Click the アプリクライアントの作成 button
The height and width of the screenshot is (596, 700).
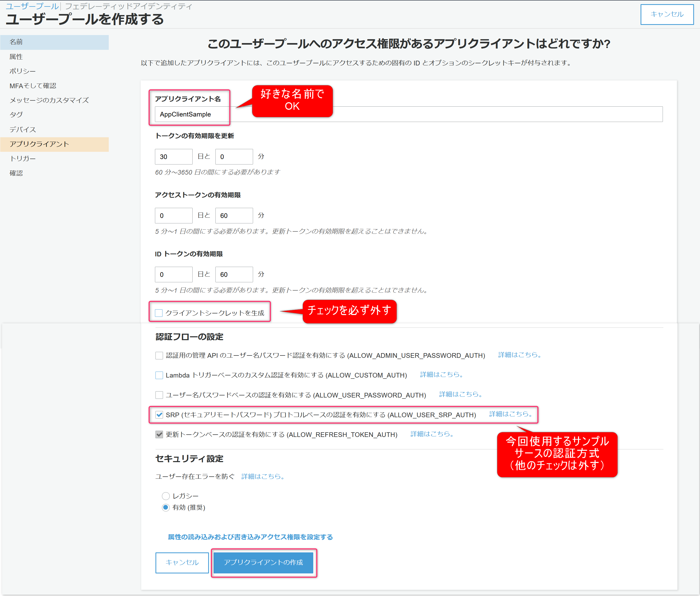pyautogui.click(x=263, y=562)
